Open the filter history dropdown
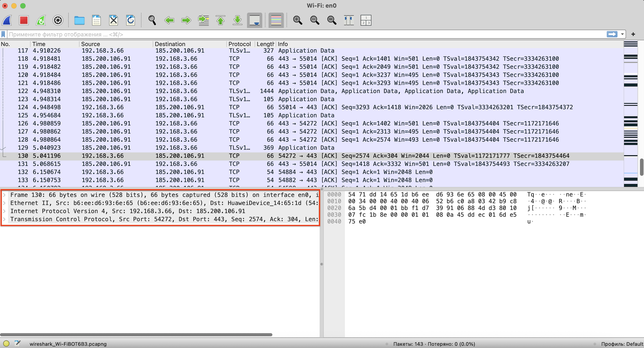This screenshot has height=348, width=644. 623,34
